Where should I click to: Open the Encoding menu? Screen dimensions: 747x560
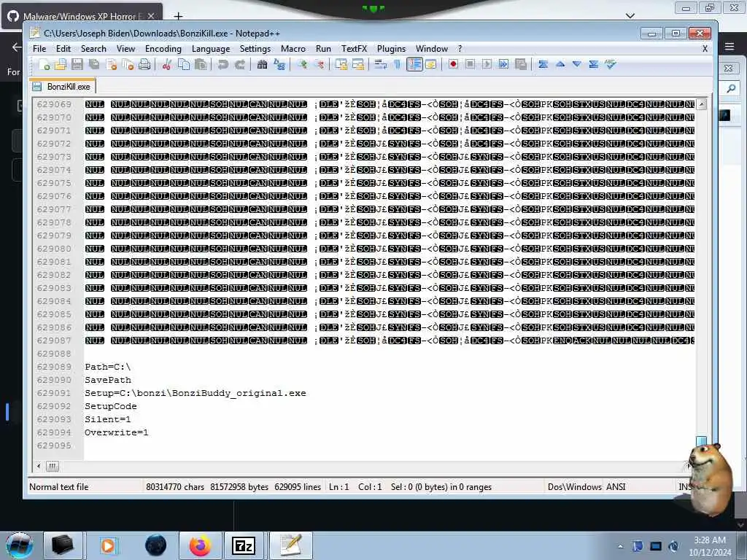coord(163,49)
